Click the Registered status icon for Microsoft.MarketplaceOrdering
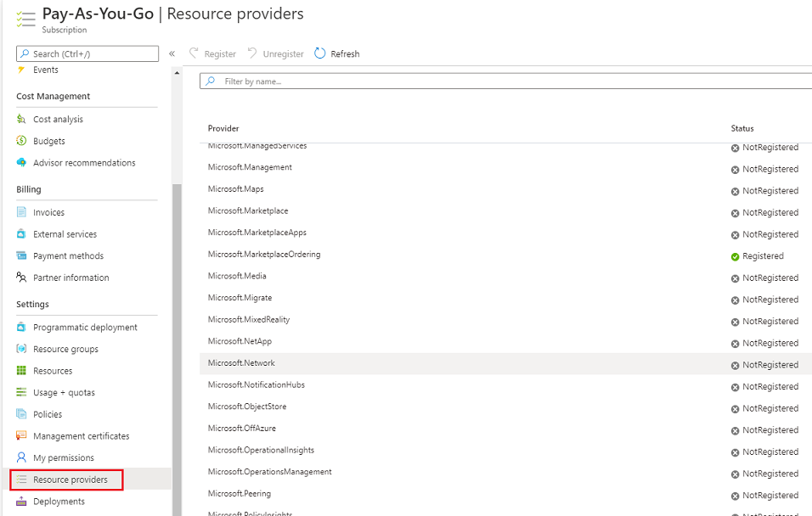Screen dimensions: 812x516 (737, 255)
